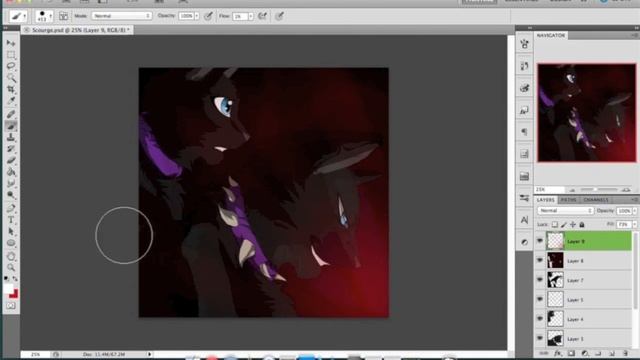This screenshot has width=640, height=360.
Task: Open layer Opacity dropdown arrow
Action: pos(634,211)
